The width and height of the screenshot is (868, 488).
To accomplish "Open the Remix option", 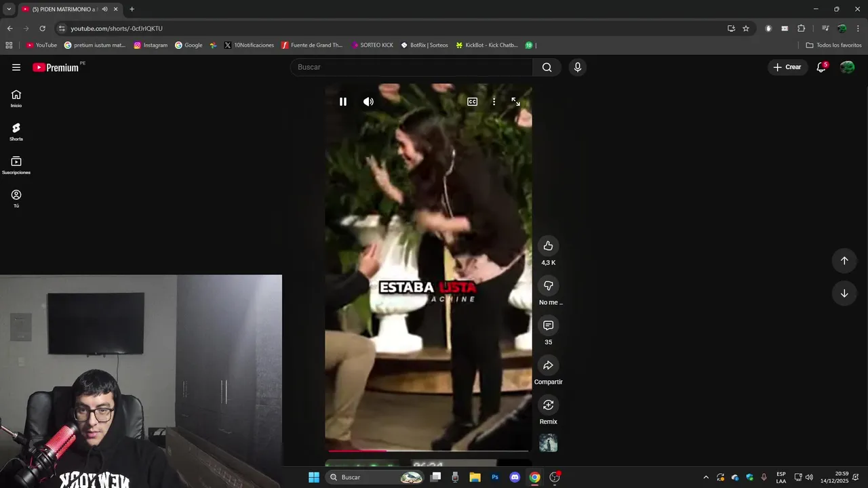I will [548, 405].
